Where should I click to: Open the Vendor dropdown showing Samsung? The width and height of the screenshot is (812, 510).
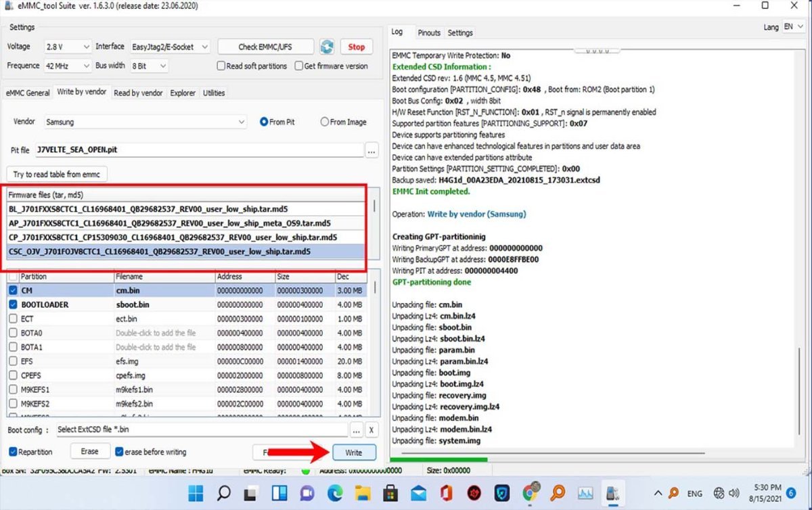[x=145, y=122]
